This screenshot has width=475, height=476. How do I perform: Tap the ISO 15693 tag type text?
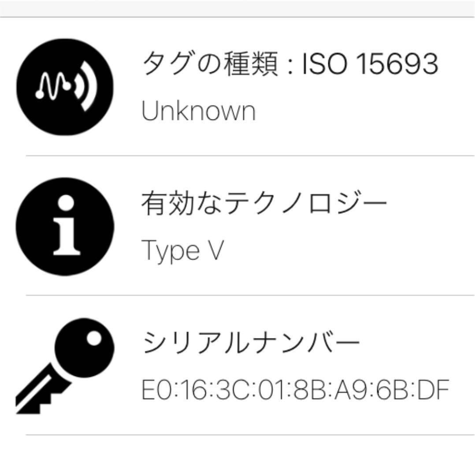(x=370, y=64)
